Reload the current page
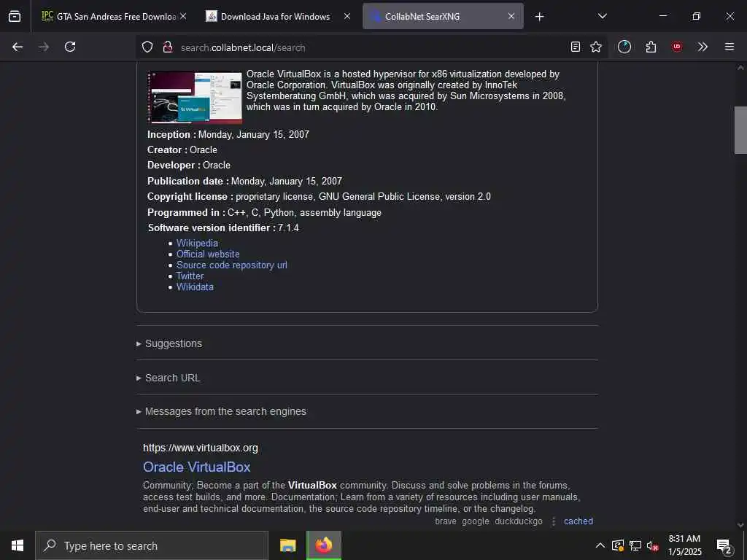This screenshot has height=560, width=747. (x=70, y=47)
